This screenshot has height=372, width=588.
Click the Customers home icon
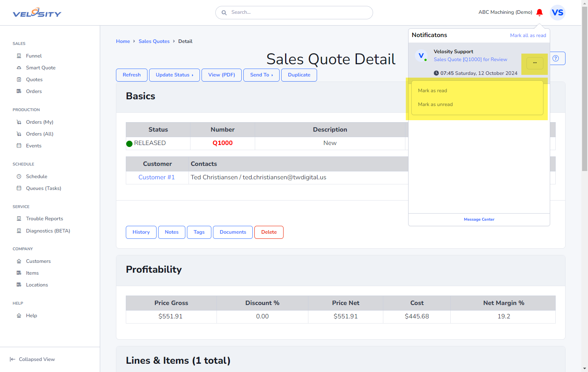tap(19, 261)
